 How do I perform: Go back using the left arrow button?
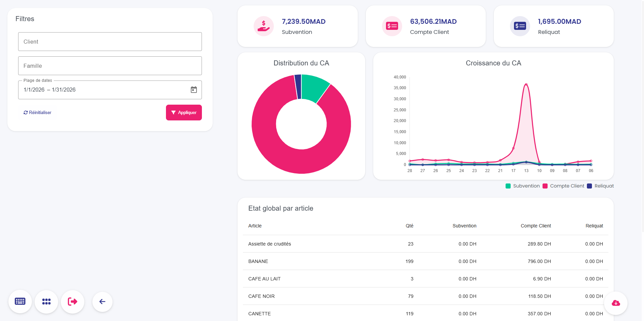coord(102,302)
